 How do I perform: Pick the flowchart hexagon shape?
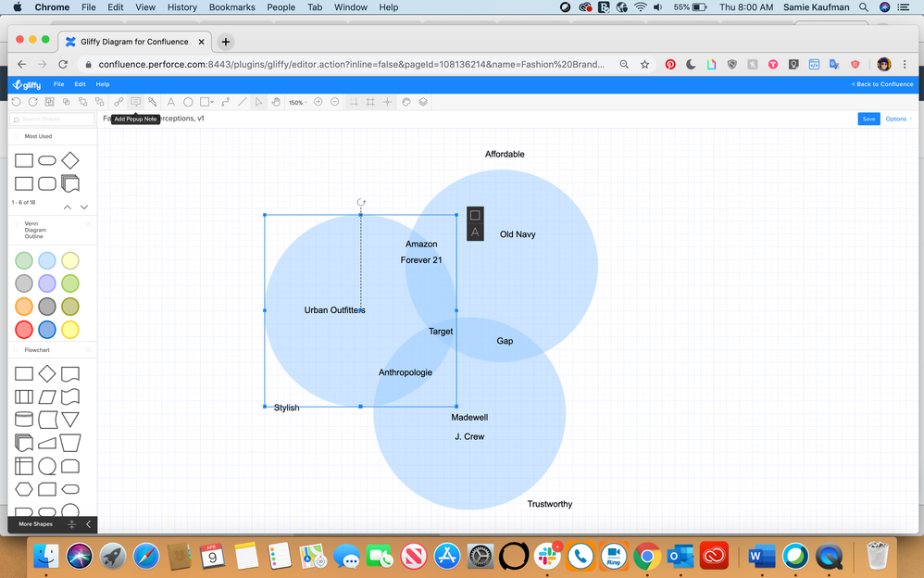pos(23,489)
